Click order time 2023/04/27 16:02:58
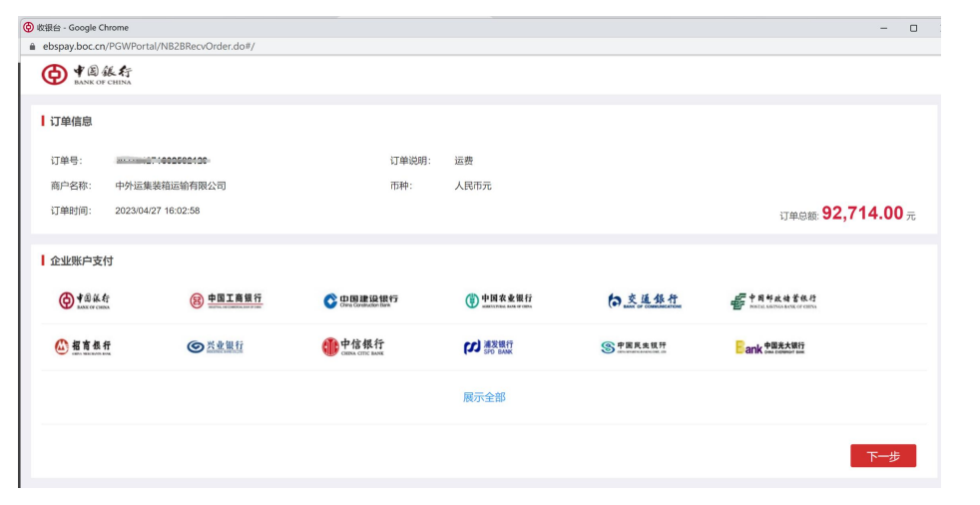Screen dimensions: 980x505 coord(158,211)
